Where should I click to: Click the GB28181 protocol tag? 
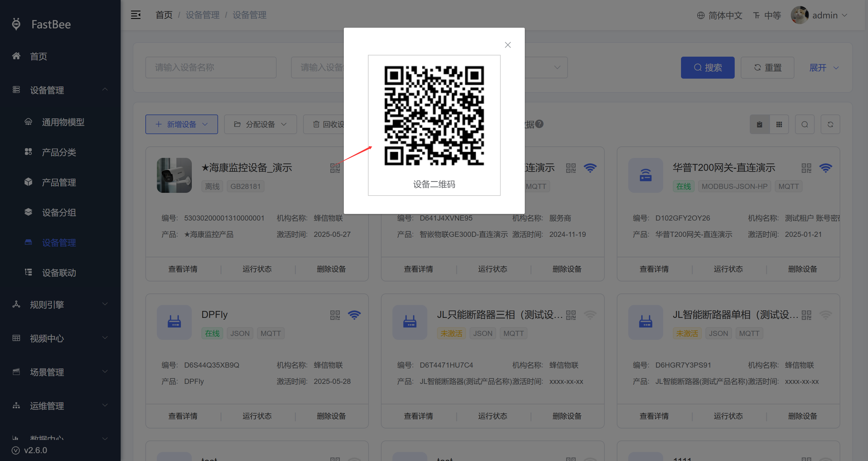(x=246, y=186)
